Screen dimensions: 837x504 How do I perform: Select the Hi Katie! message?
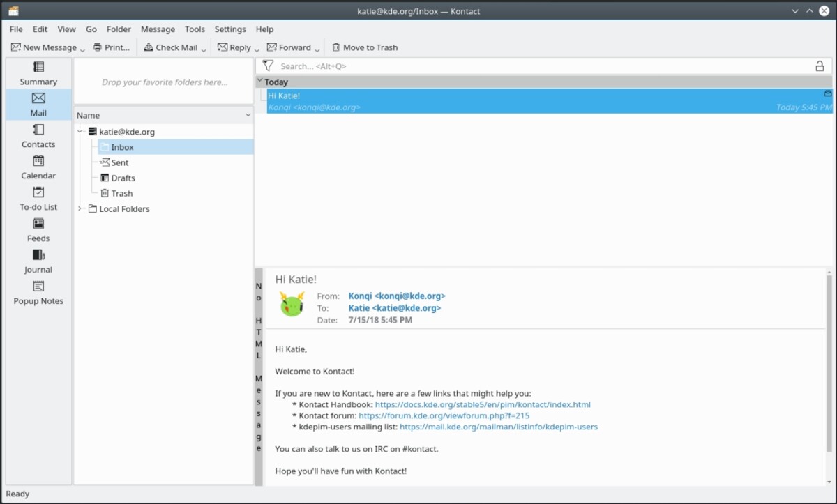point(550,101)
